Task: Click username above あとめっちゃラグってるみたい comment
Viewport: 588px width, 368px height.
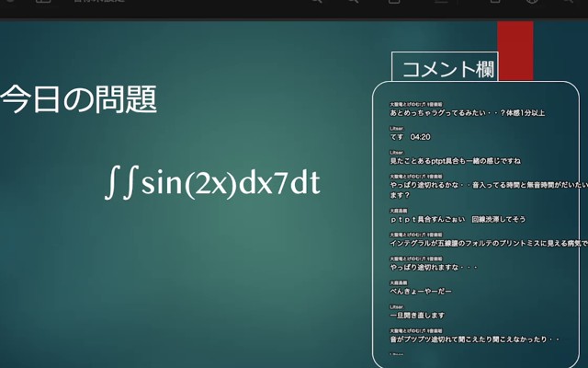Action: click(416, 104)
